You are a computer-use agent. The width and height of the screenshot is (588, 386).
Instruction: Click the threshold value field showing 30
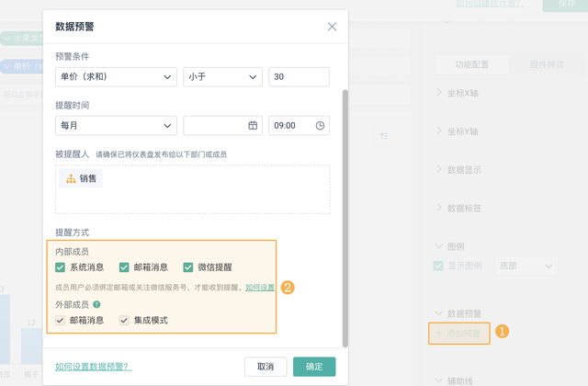pyautogui.click(x=299, y=77)
